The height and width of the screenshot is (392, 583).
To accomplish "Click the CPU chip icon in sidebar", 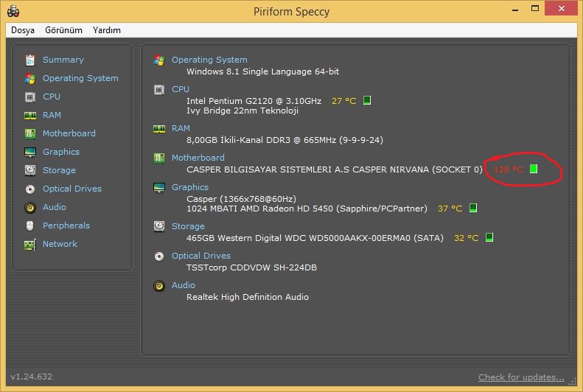I will click(29, 97).
